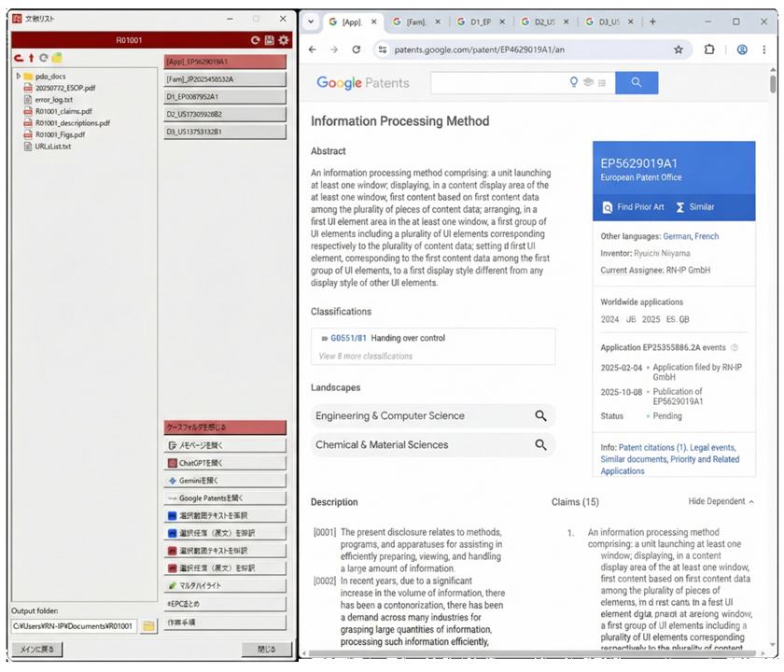Image resolution: width=784 pixels, height=672 pixels.
Task: Browse for output folder using folder icon
Action: (x=148, y=626)
